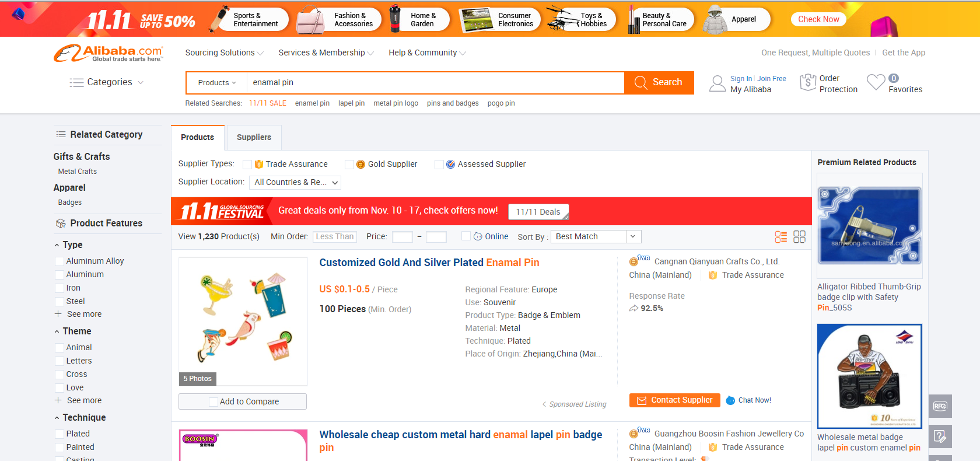
Task: Open the RFQ floating sidebar icon
Action: click(940, 406)
